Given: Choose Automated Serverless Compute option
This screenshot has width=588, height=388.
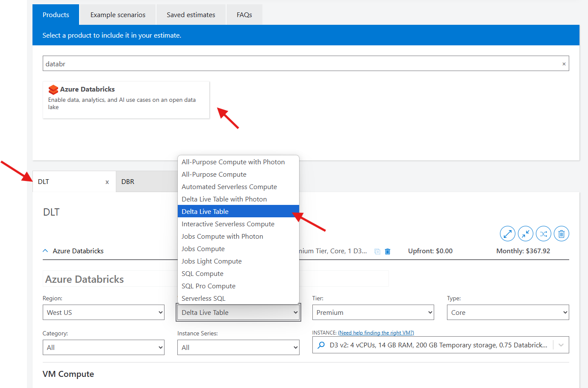Looking at the screenshot, I should [x=238, y=187].
